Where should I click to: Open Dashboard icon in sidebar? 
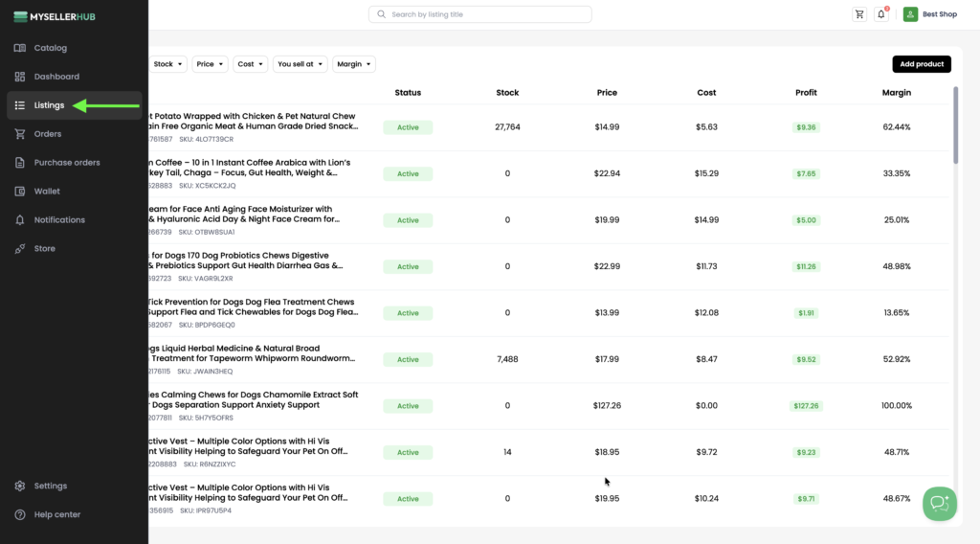(x=20, y=77)
